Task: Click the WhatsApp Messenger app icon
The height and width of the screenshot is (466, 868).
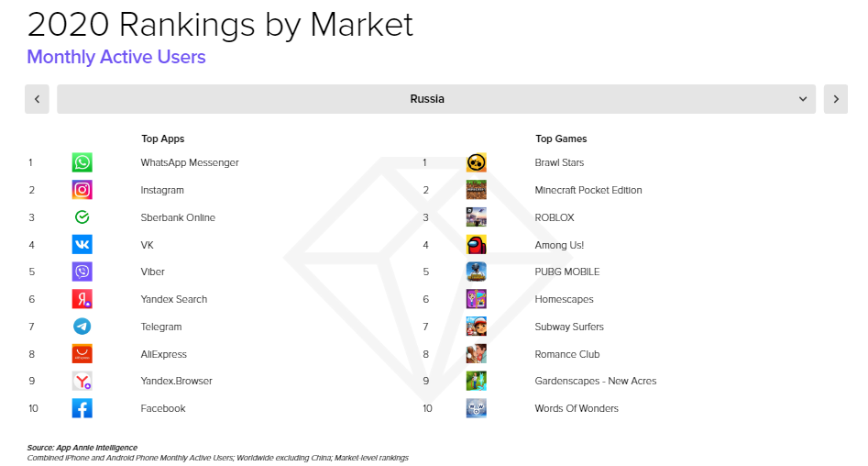Action: (82, 162)
